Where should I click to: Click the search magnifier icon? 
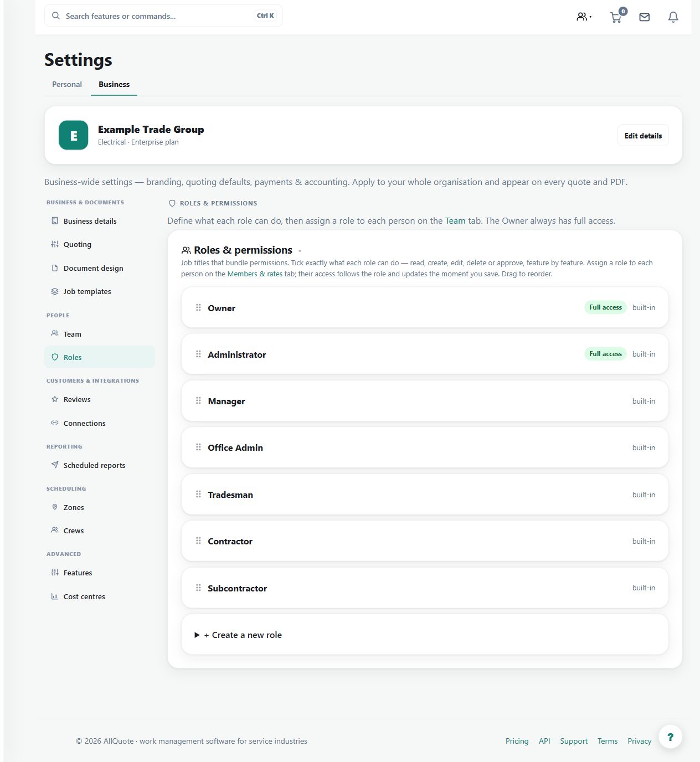tap(56, 16)
